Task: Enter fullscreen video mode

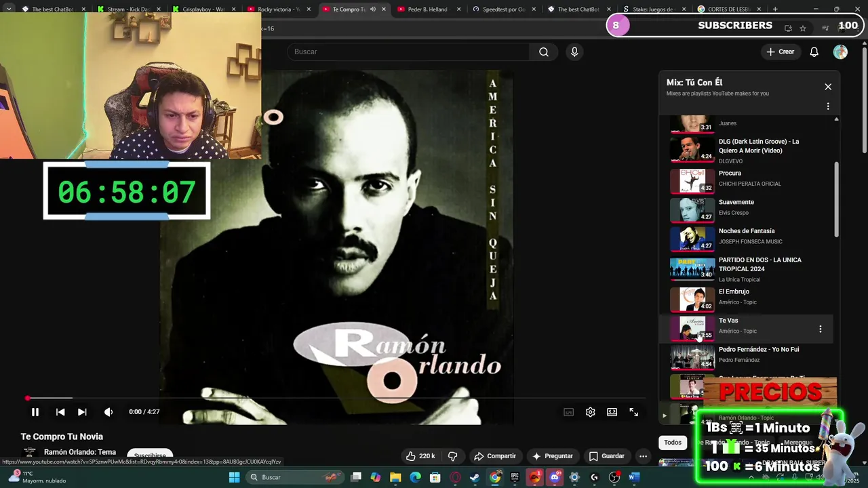Action: 634,412
